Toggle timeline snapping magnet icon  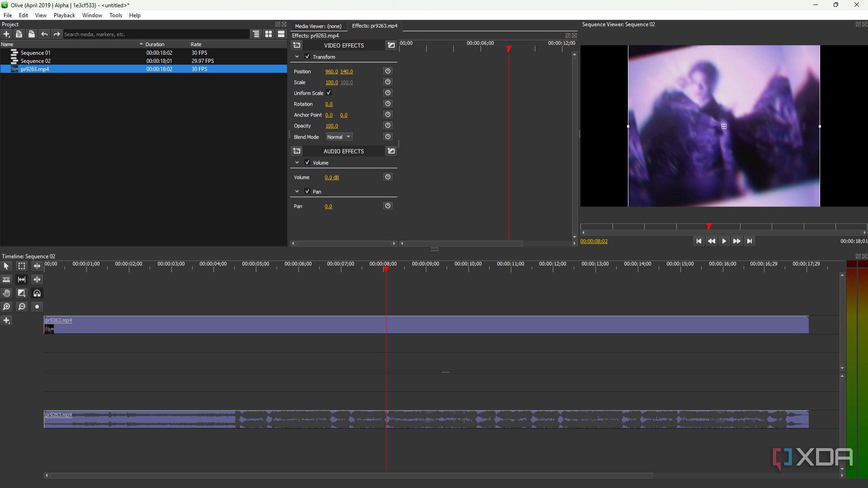(37, 293)
